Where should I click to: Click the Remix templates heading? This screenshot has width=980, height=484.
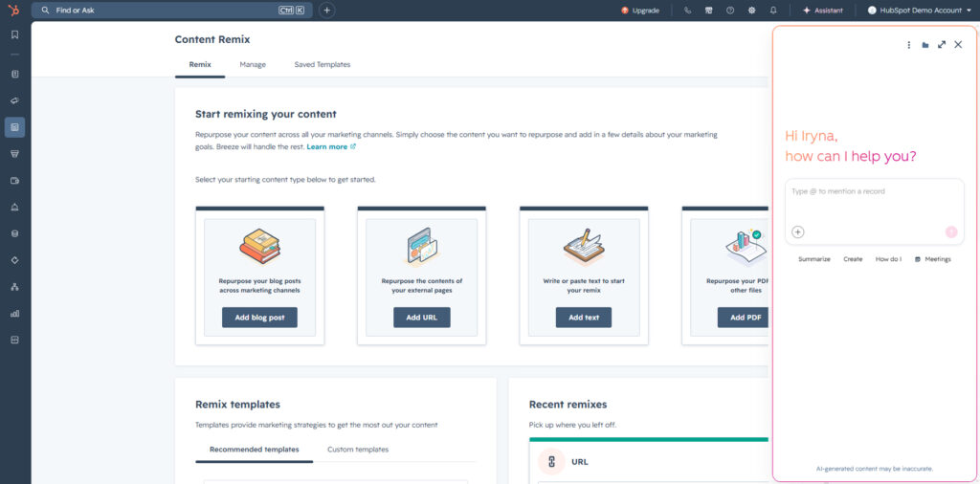237,404
